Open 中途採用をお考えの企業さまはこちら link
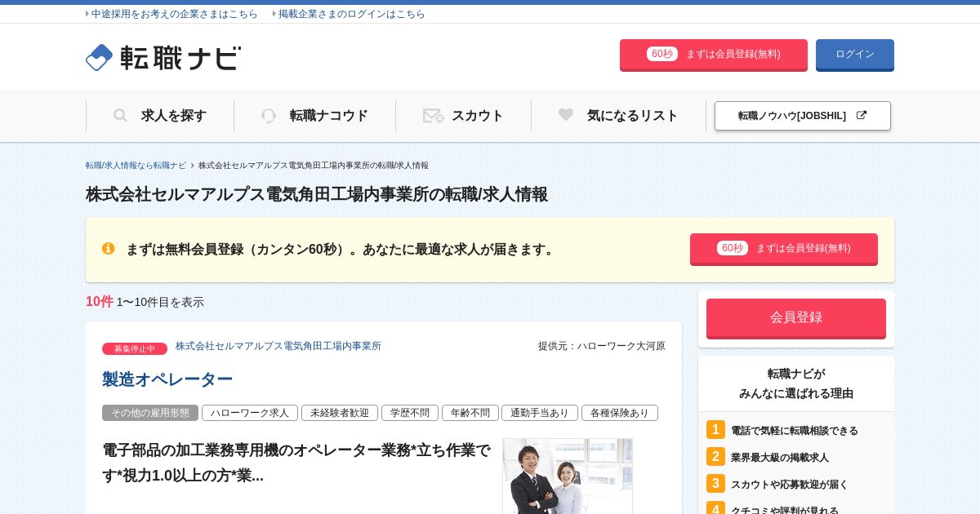Screen dimensions: 980x514 pos(174,14)
